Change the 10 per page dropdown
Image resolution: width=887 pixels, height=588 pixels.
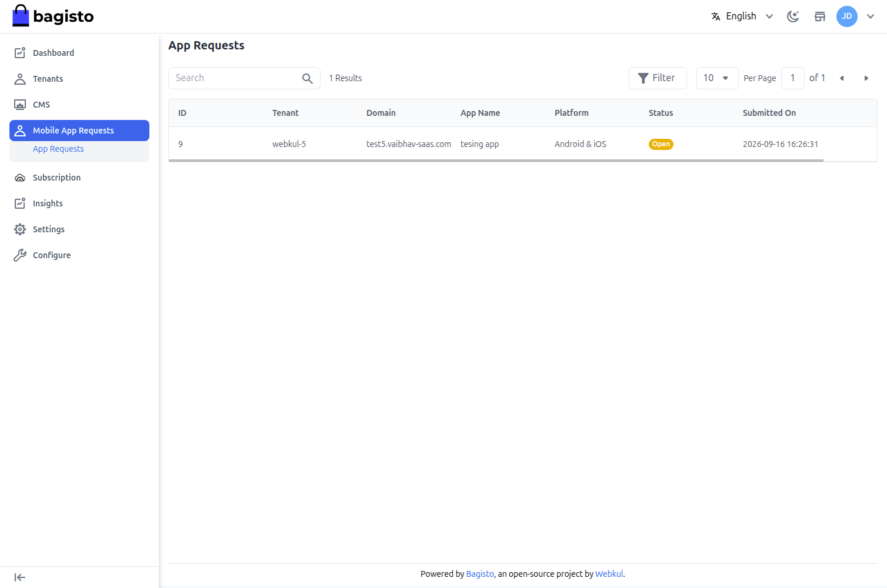point(717,78)
